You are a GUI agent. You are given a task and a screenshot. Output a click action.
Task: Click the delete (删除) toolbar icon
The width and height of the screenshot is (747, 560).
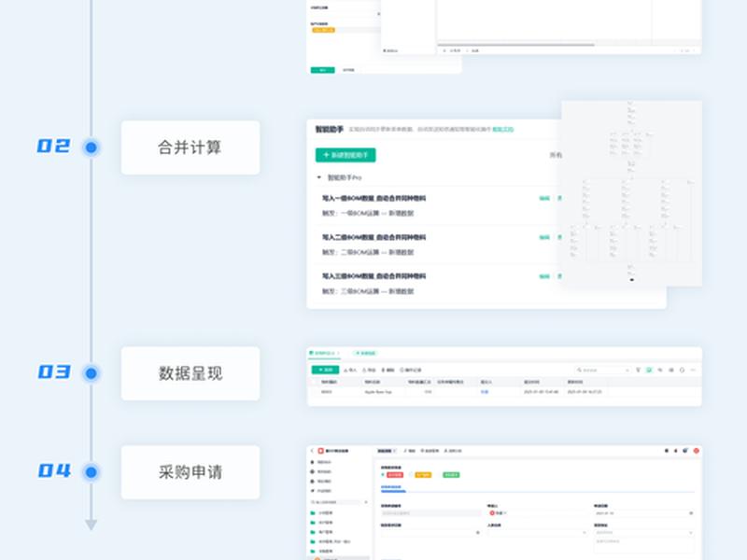point(388,370)
